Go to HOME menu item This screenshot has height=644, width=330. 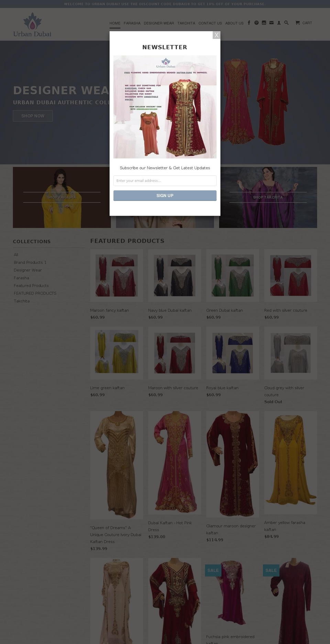(115, 23)
